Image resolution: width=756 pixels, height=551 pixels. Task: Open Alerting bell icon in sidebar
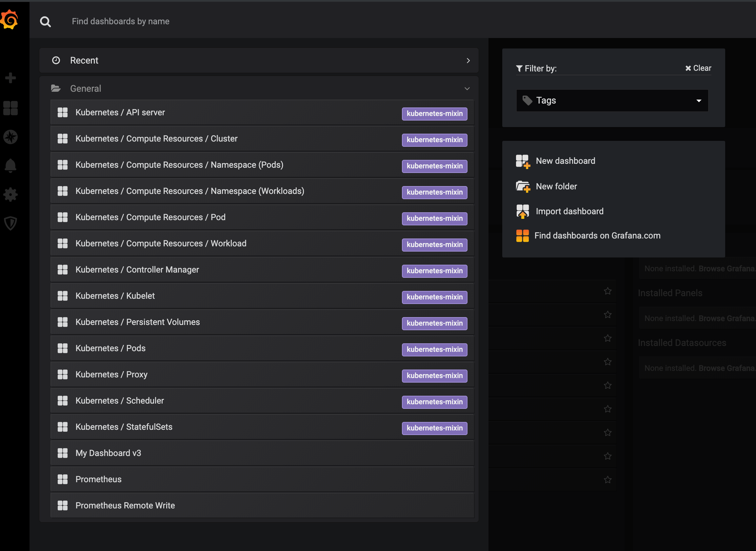click(10, 165)
